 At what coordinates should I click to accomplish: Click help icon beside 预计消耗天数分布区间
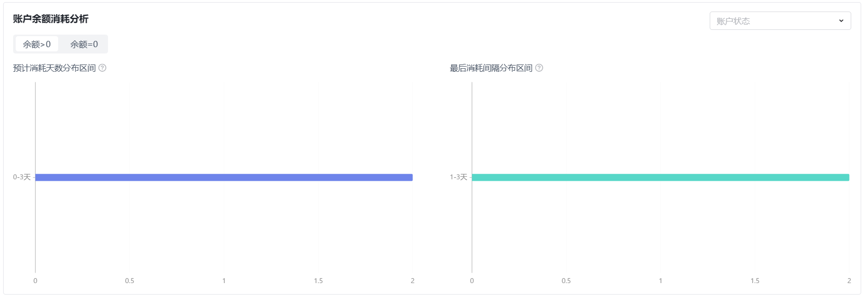coord(102,68)
